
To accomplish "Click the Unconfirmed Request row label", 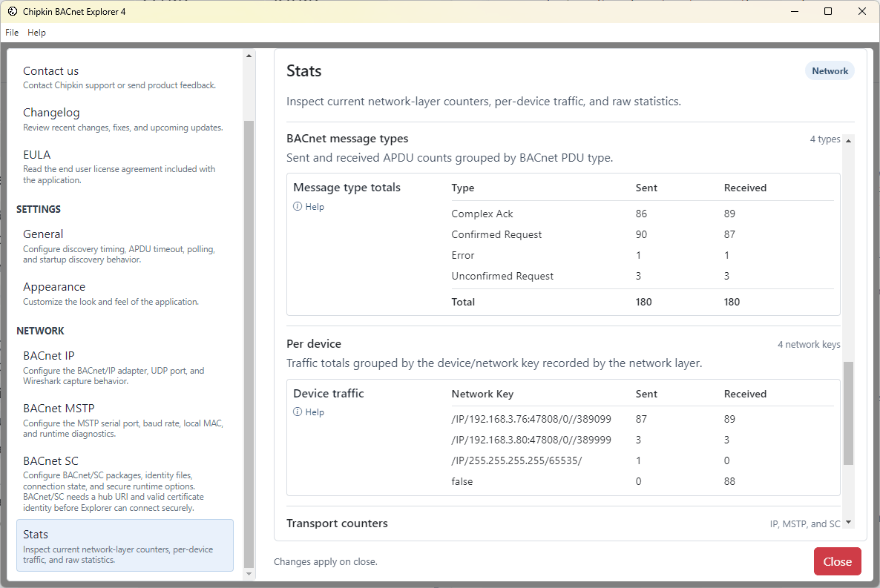I will [502, 276].
